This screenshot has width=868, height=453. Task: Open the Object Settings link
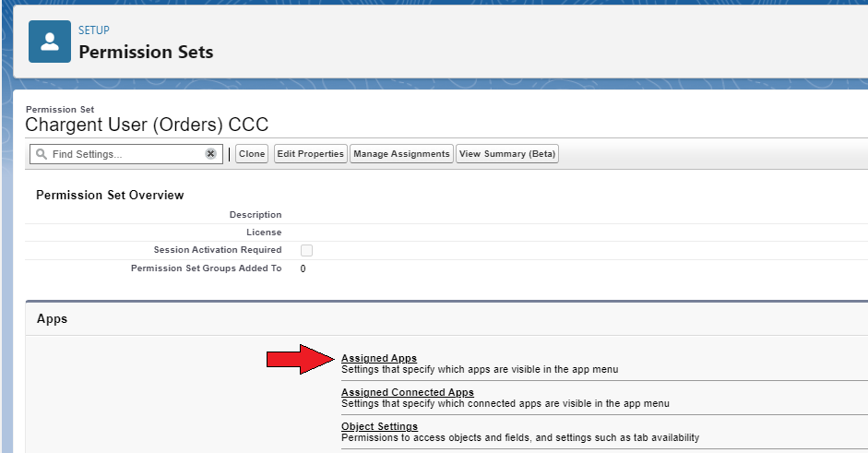click(379, 426)
